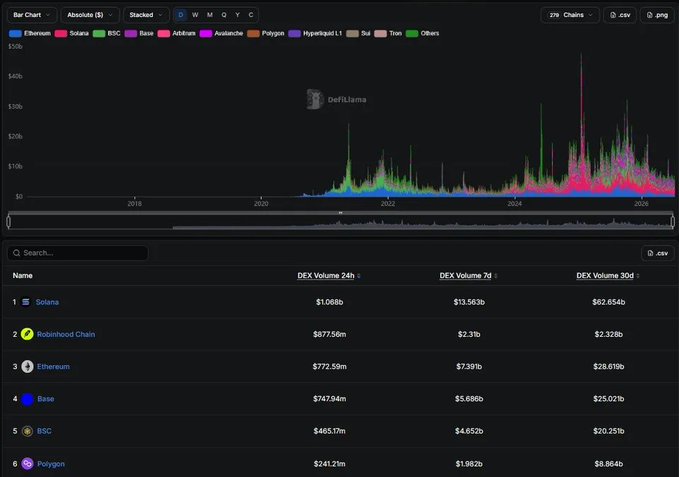Click Base's 30d value $25.021b

coord(608,399)
